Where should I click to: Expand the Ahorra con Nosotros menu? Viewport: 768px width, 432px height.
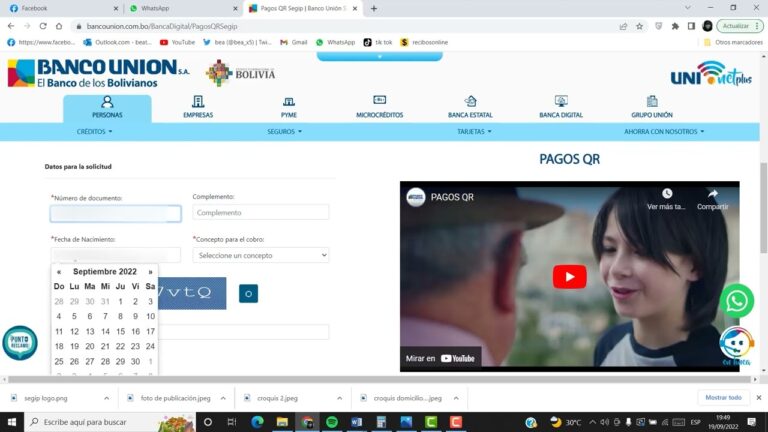click(x=664, y=132)
